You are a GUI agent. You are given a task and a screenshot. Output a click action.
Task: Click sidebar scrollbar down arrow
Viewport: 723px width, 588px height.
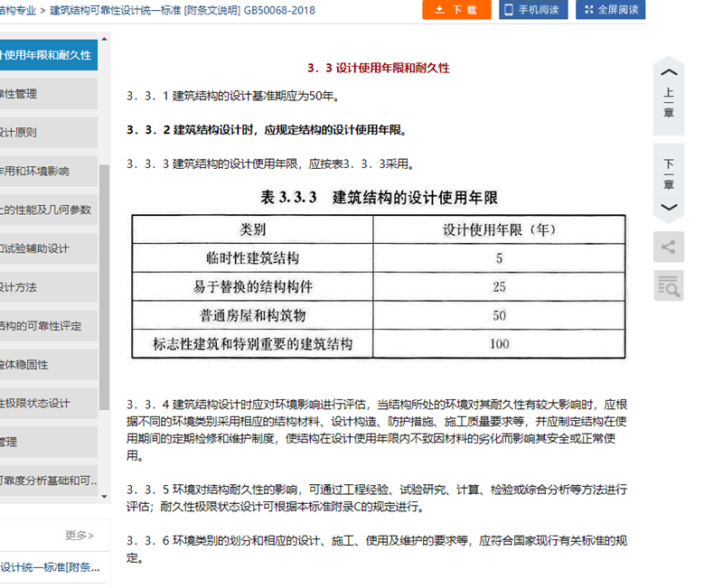click(104, 496)
